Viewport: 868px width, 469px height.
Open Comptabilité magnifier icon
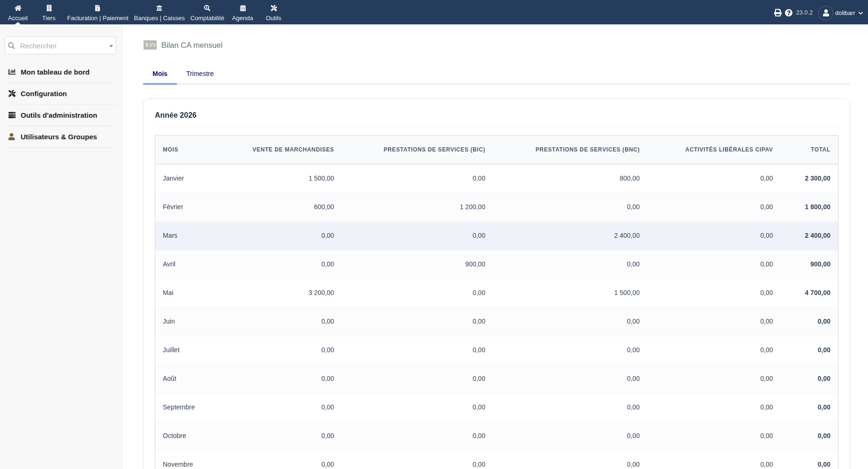tap(207, 8)
